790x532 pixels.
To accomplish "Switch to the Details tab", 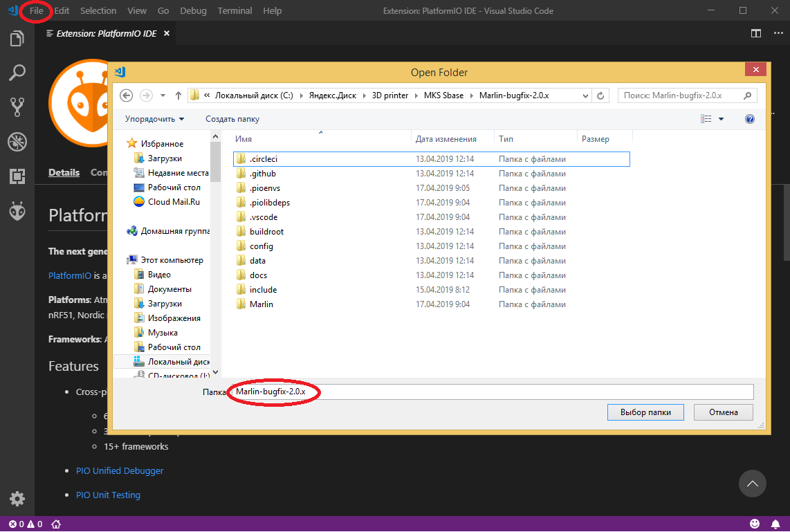I will [64, 172].
